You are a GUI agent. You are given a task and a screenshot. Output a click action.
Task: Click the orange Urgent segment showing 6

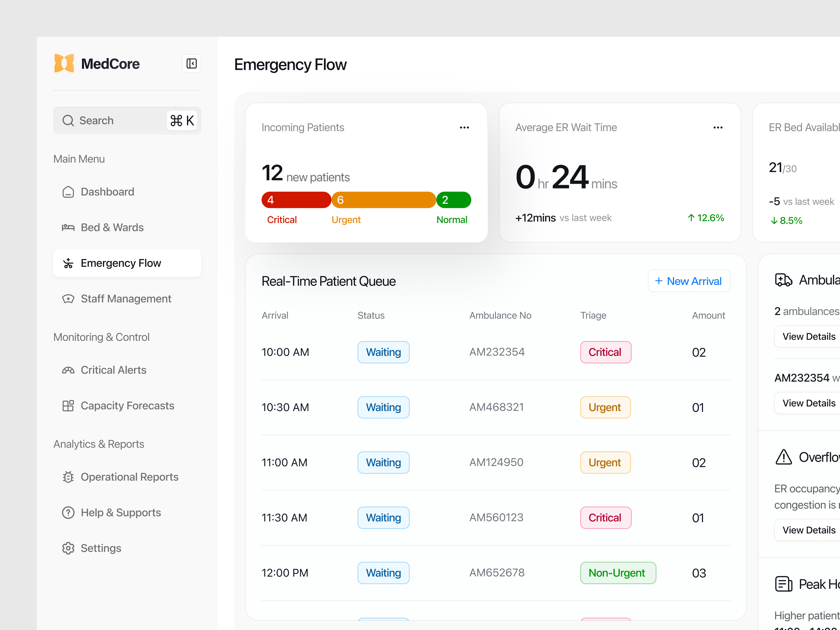(x=384, y=200)
